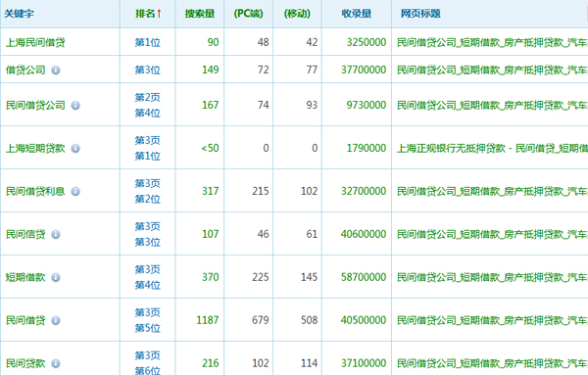Sort by (移动) column header
This screenshot has width=588, height=375.
pyautogui.click(x=297, y=14)
